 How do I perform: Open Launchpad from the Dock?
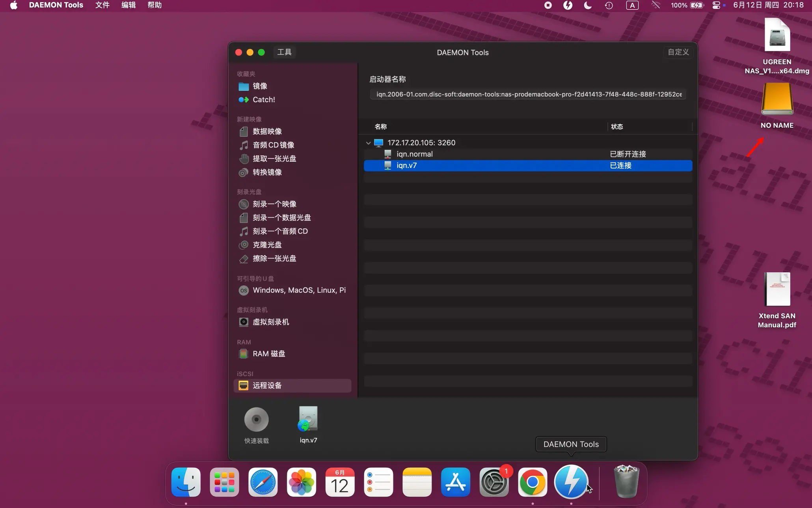(x=225, y=482)
